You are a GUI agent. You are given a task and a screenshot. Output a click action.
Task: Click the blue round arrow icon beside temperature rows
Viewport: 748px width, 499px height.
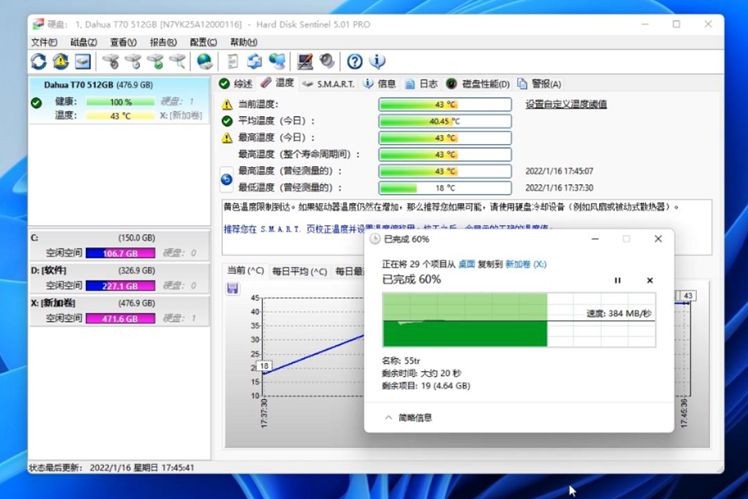(227, 179)
